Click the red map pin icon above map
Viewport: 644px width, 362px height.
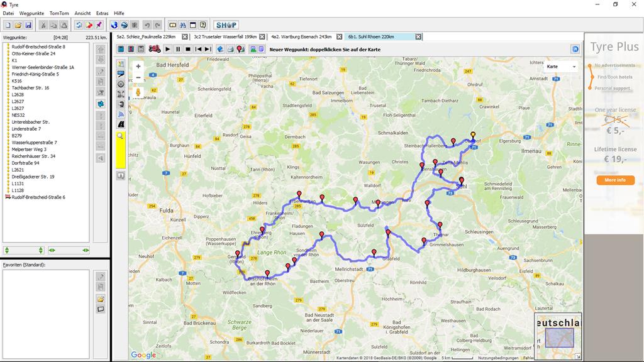pos(241,49)
